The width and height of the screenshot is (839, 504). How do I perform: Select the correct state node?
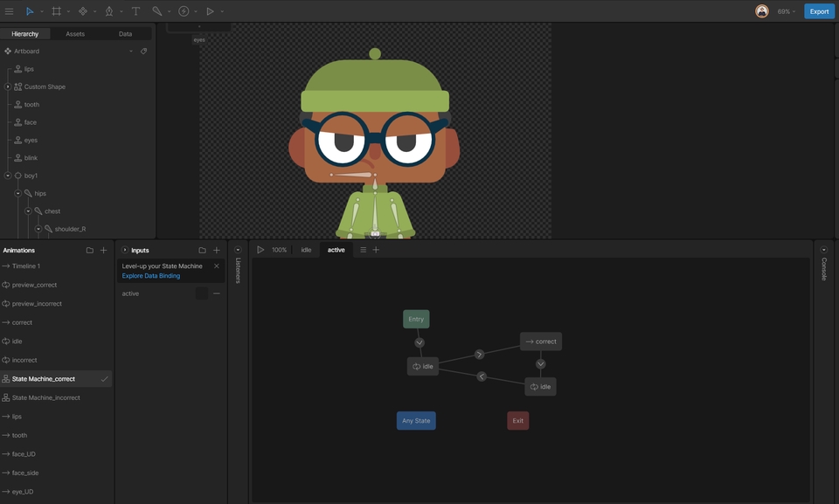pos(541,342)
